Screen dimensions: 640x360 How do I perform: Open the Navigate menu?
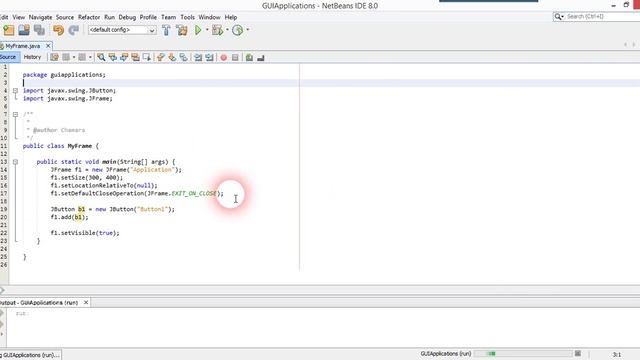(x=40, y=17)
